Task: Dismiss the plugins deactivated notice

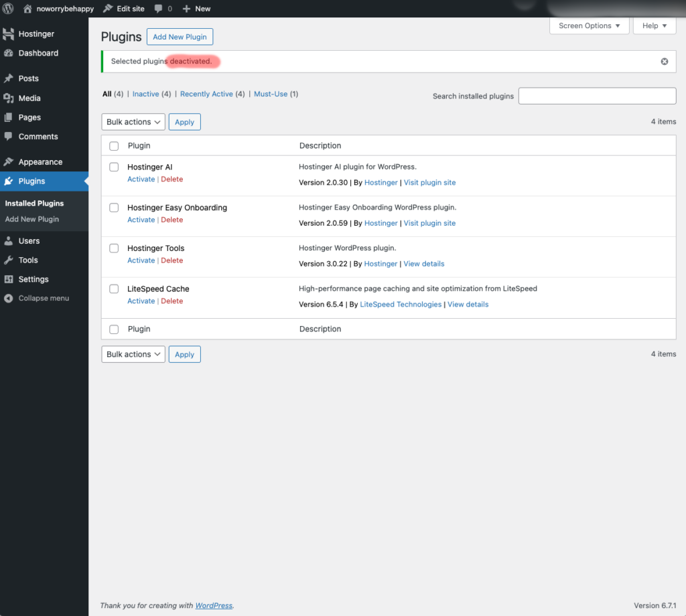Action: 664,61
